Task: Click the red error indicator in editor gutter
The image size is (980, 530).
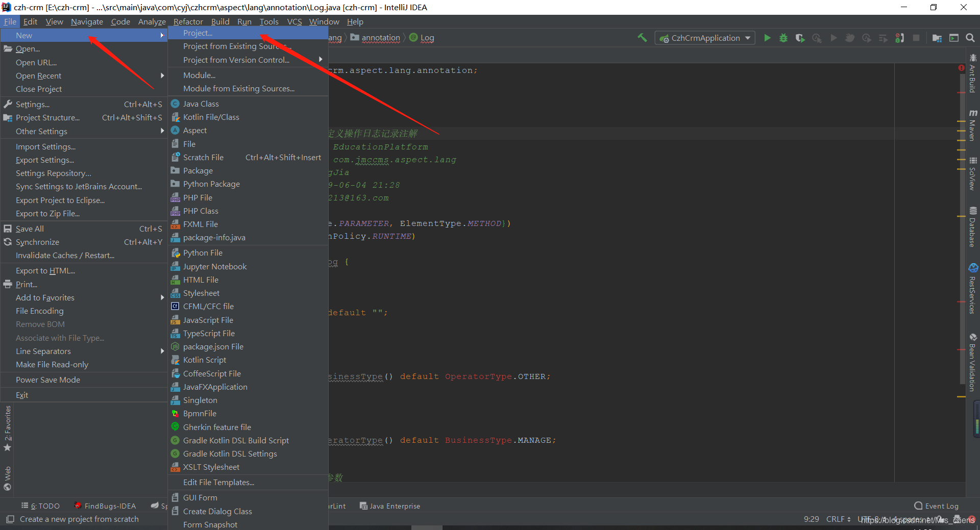Action: pos(961,68)
